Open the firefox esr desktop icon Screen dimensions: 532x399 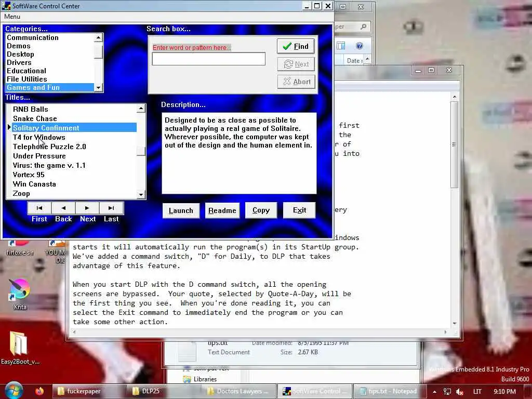click(x=20, y=248)
